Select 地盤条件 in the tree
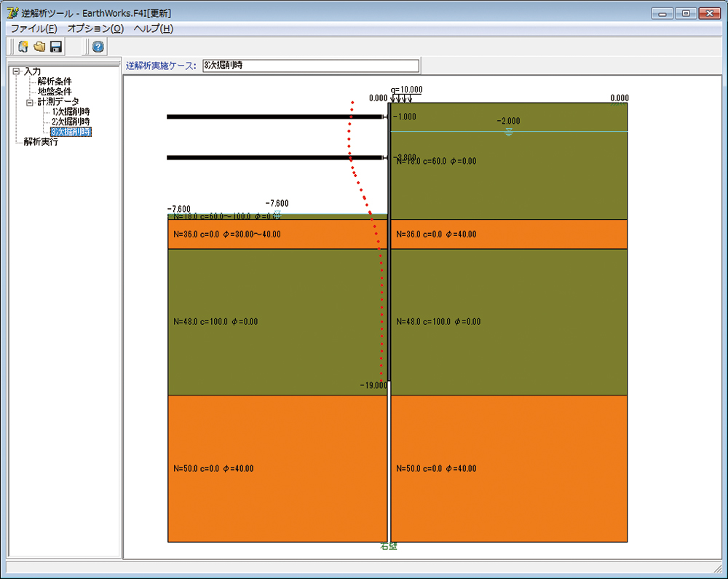Viewport: 728px width, 579px height. pos(55,92)
